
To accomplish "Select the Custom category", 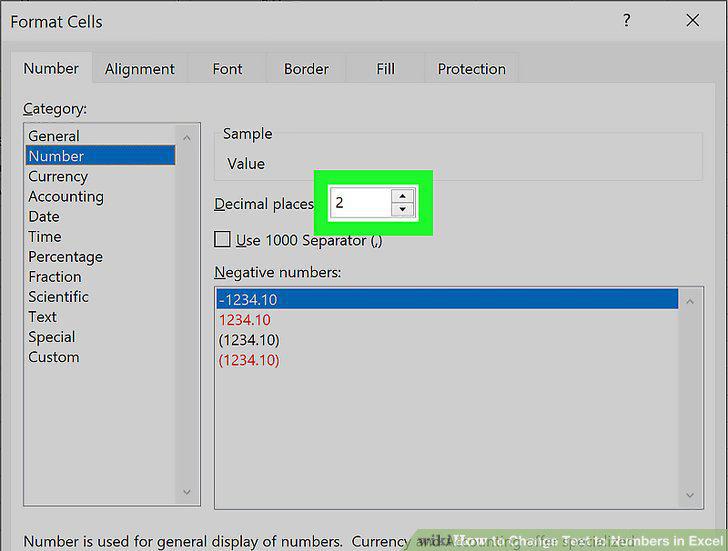I will pyautogui.click(x=100, y=357).
